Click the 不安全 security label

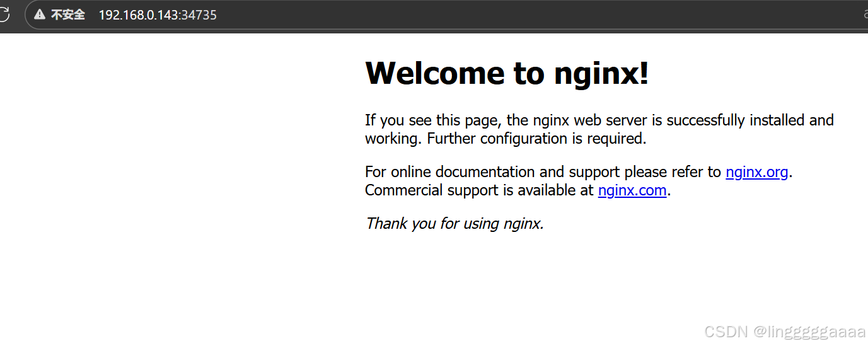click(67, 14)
